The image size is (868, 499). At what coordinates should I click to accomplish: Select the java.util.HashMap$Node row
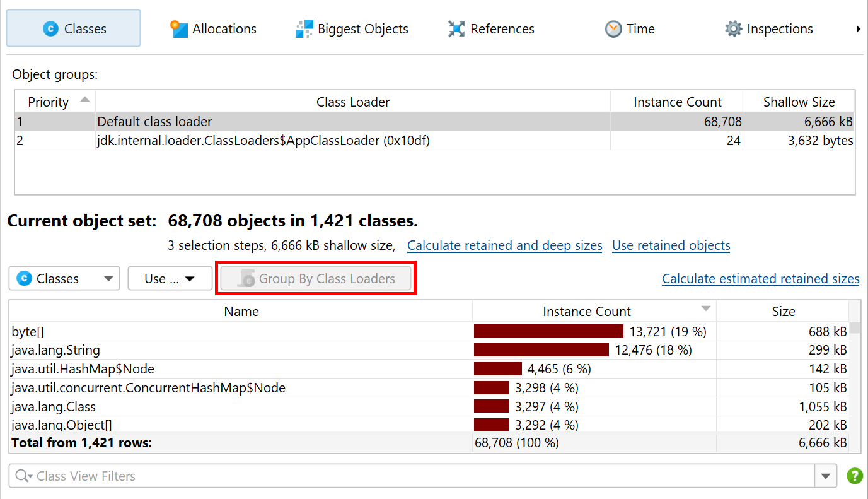(429, 369)
